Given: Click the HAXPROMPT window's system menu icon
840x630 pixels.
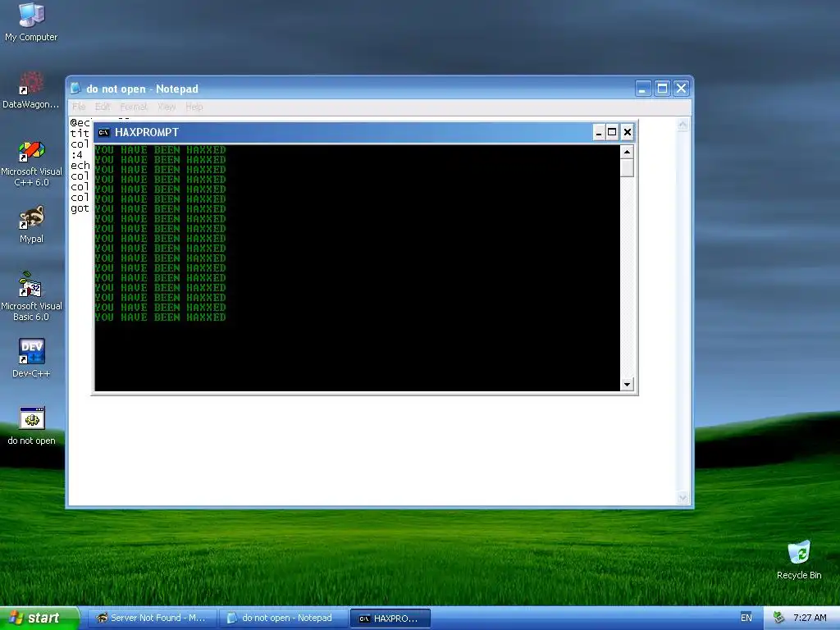Looking at the screenshot, I should pos(104,132).
